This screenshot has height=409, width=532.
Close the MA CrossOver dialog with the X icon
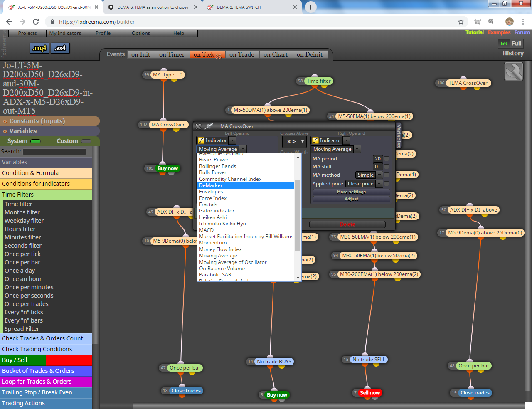coord(198,126)
